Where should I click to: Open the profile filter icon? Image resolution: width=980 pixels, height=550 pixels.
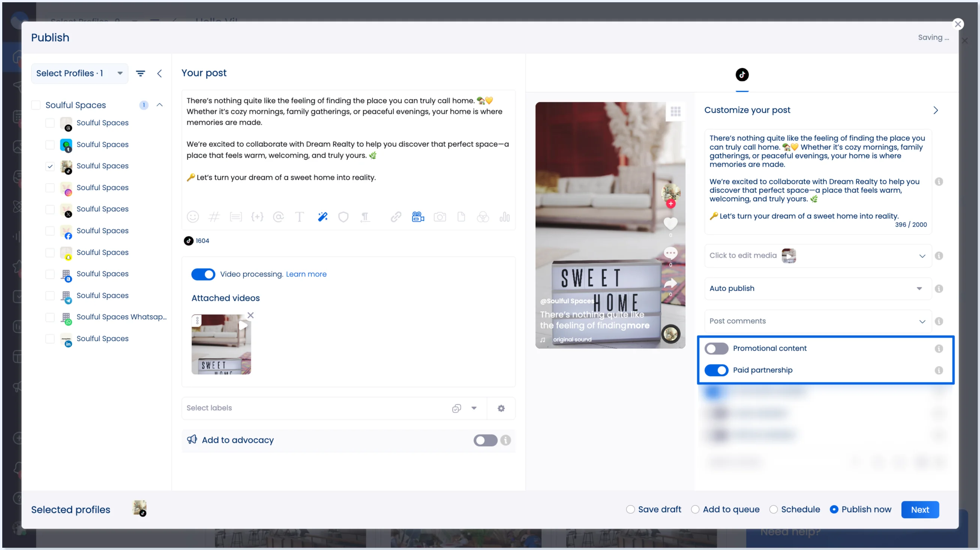[x=140, y=73]
